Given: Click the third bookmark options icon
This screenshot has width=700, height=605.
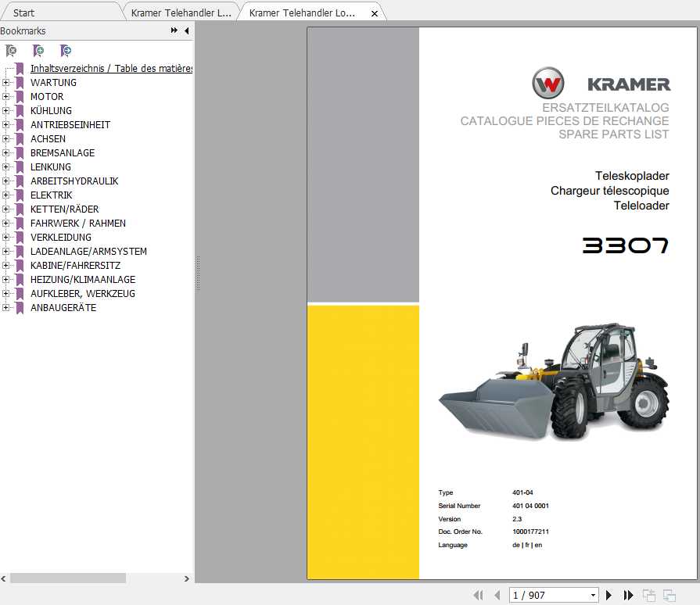Looking at the screenshot, I should click(66, 51).
